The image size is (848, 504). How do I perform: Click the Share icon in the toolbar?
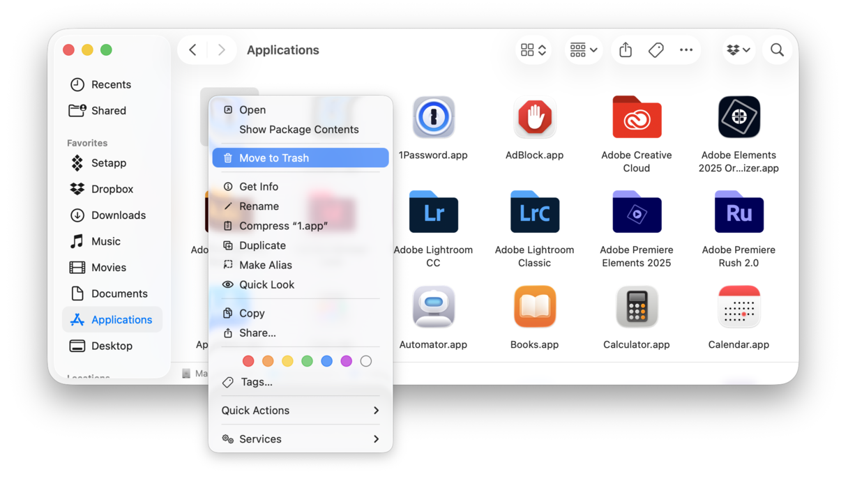[x=624, y=49]
